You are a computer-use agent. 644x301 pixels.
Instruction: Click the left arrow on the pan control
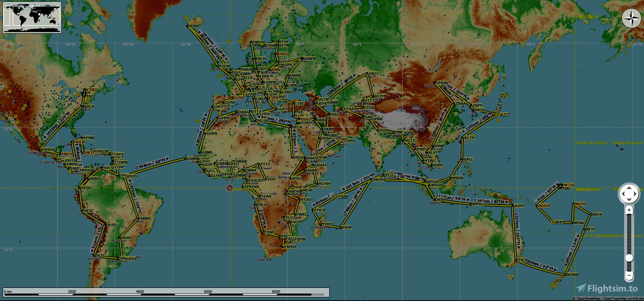coord(623,193)
